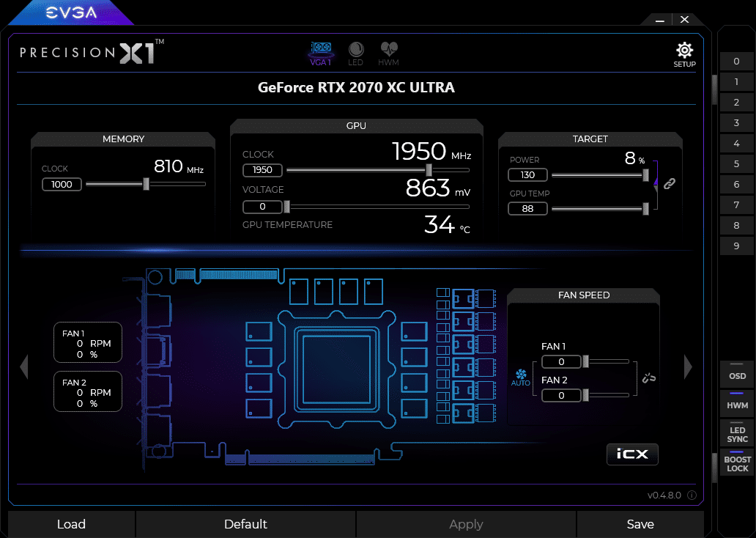Toggle BOOST LOCK
Screen dimensions: 756x538
(737, 463)
